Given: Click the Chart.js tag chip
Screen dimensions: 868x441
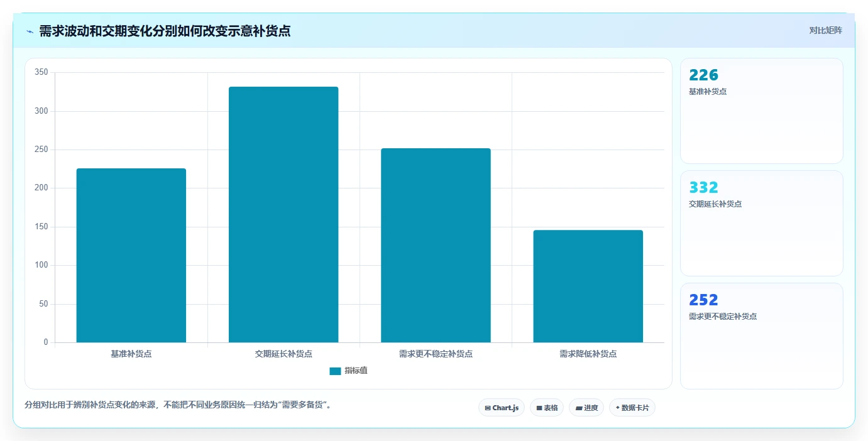Looking at the screenshot, I should 502,408.
